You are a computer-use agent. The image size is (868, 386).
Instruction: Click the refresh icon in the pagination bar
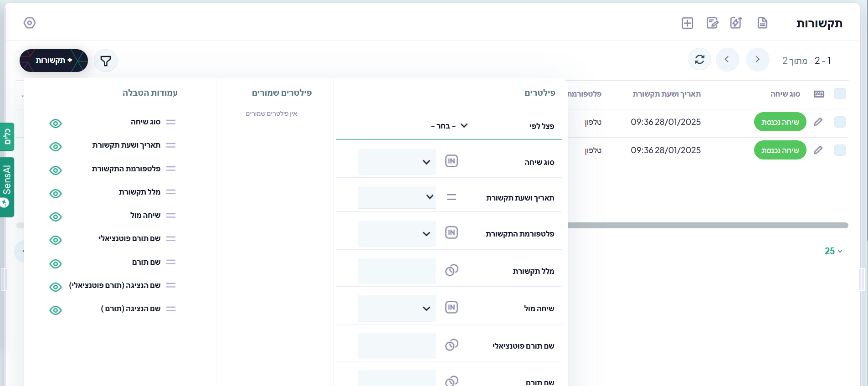pyautogui.click(x=699, y=60)
